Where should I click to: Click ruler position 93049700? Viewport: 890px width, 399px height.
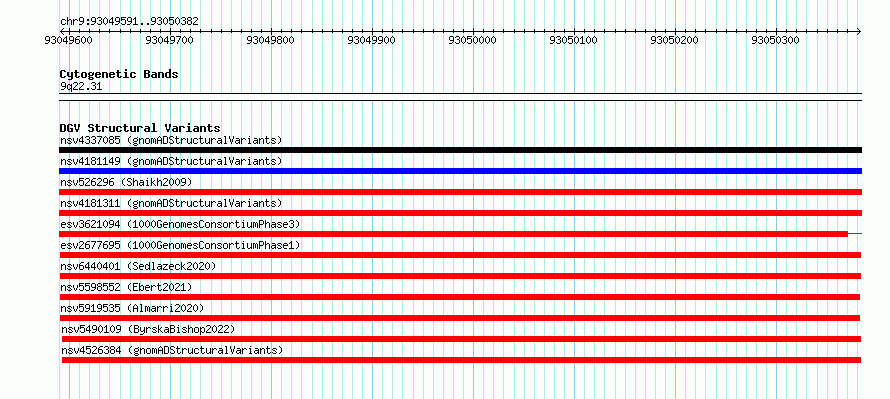click(169, 40)
